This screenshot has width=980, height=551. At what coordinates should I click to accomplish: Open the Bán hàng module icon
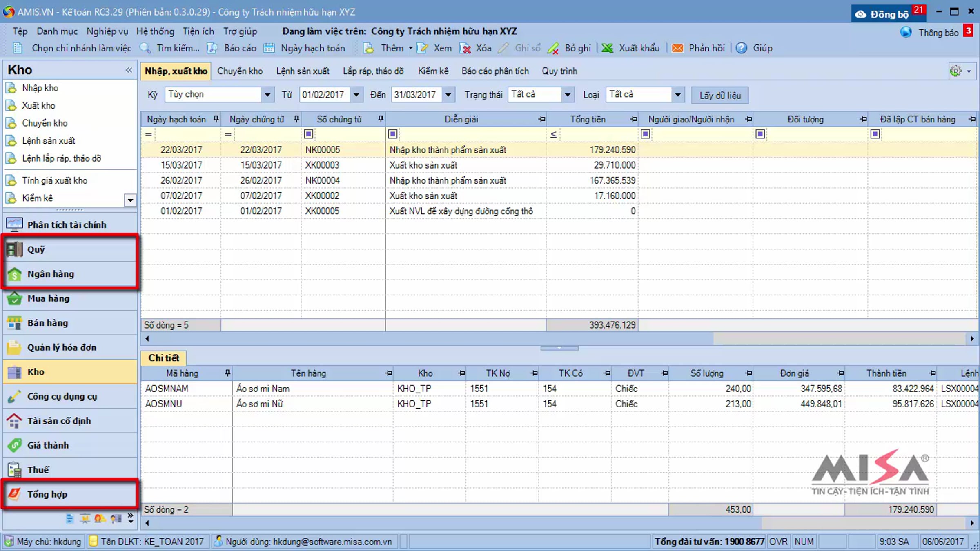(15, 323)
